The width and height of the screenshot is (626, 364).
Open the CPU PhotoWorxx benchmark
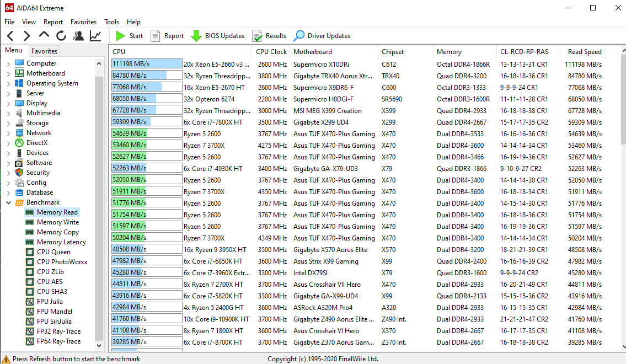(x=62, y=262)
